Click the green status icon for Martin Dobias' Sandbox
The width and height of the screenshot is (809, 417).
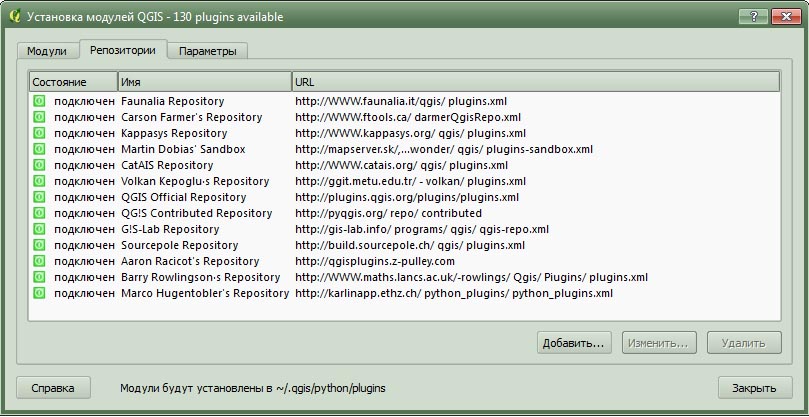click(39, 149)
